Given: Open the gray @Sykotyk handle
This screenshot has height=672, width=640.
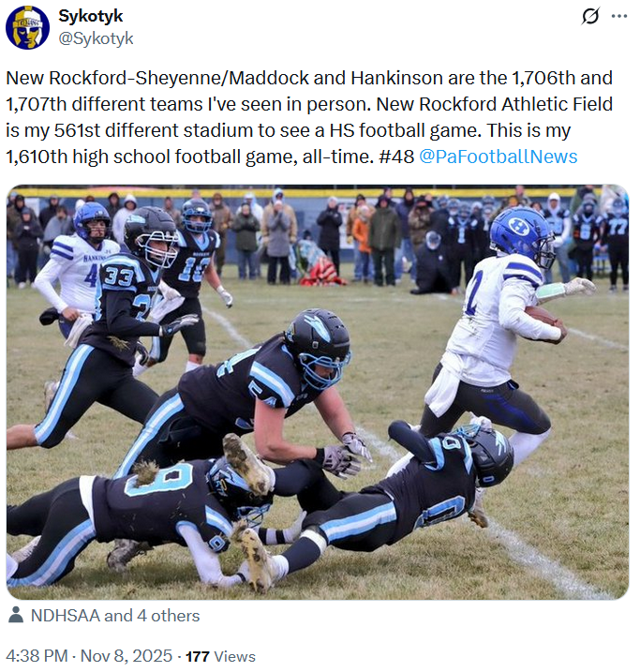Looking at the screenshot, I should (x=96, y=38).
